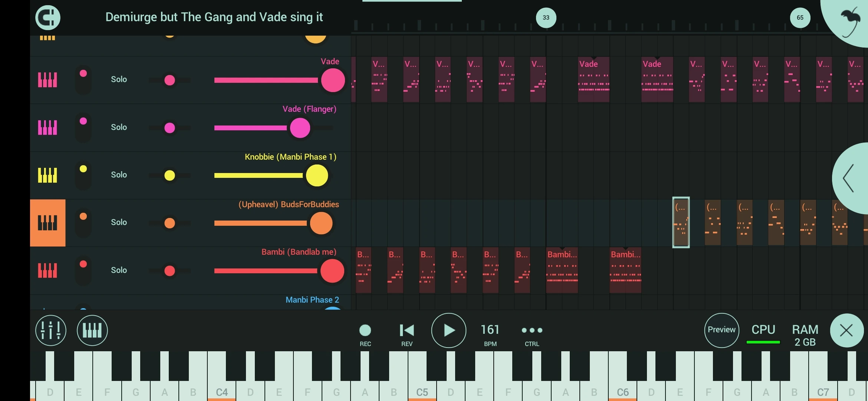The width and height of the screenshot is (868, 401).
Task: Expand the side panel chevron arrow
Action: (x=849, y=178)
